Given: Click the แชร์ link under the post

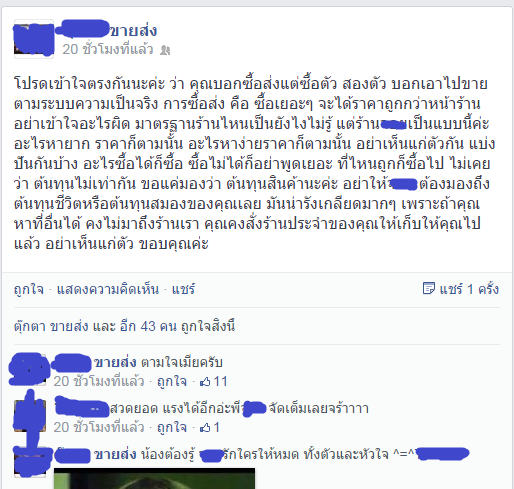Looking at the screenshot, I should (183, 289).
